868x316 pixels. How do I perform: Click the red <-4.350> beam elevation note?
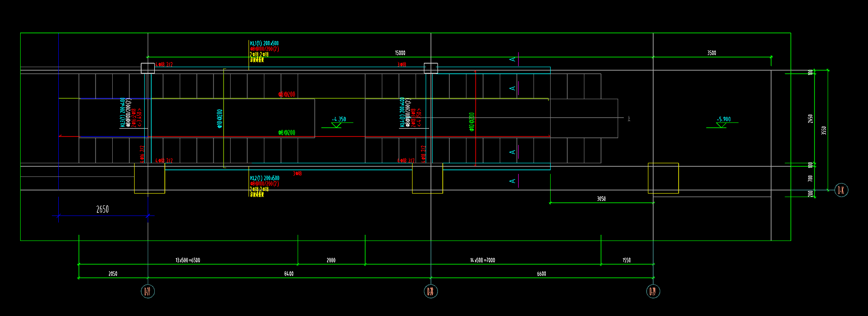tap(419, 118)
